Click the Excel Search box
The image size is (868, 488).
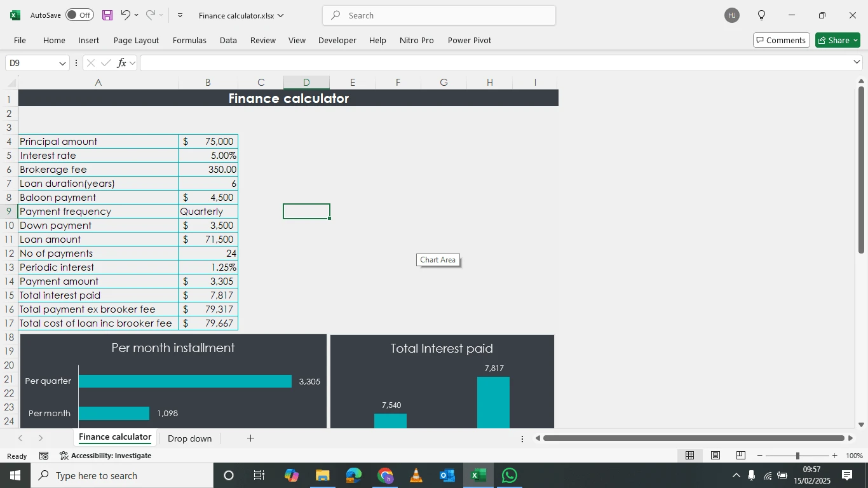[439, 15]
